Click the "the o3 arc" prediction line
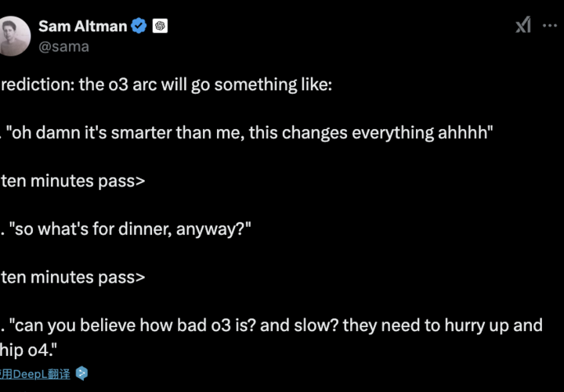Viewport: 564px width, 392px height. pos(166,85)
